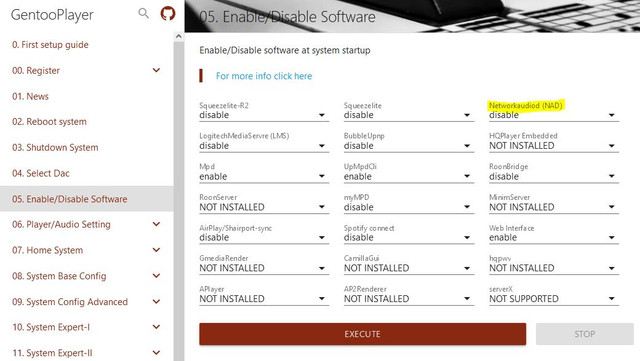Image resolution: width=640 pixels, height=361 pixels.
Task: Open the HQPlayer Embedded dropdown
Action: [554, 146]
